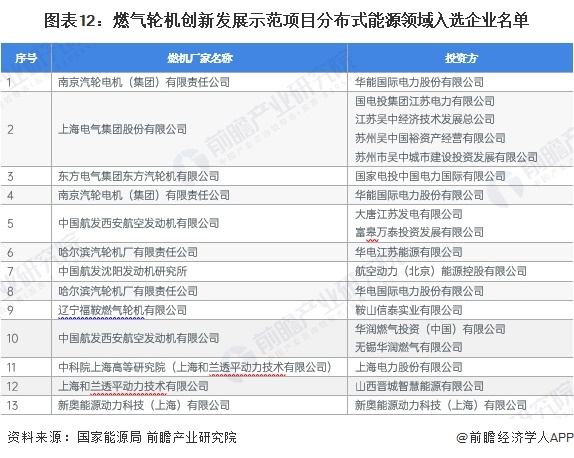Click 山西晋城智慧能源有限公司 cell
This screenshot has width=574, height=458.
pos(461,386)
